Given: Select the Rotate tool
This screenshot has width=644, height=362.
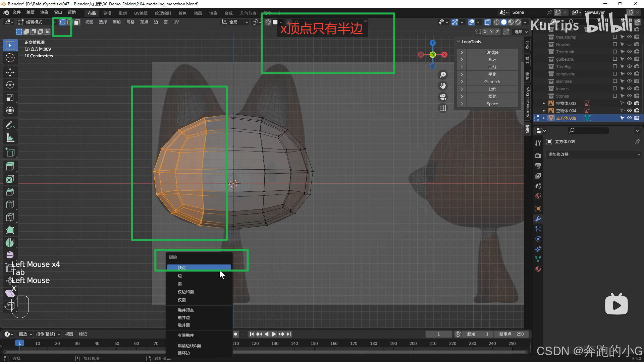Looking at the screenshot, I should coord(10,85).
